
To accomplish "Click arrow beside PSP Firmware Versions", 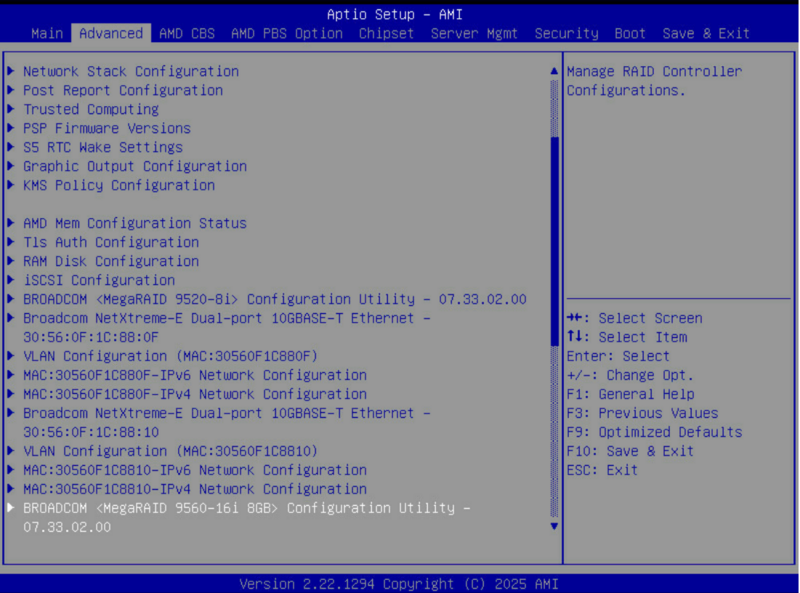I will (x=11, y=128).
